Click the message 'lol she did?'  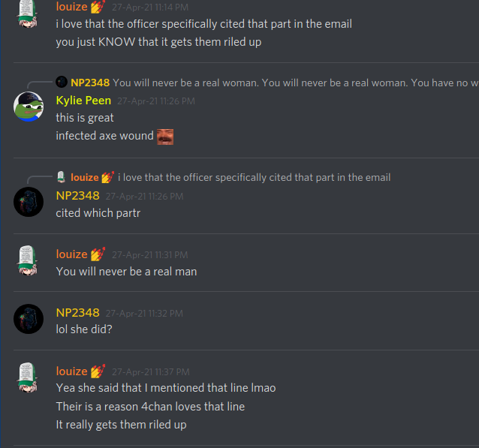84,329
